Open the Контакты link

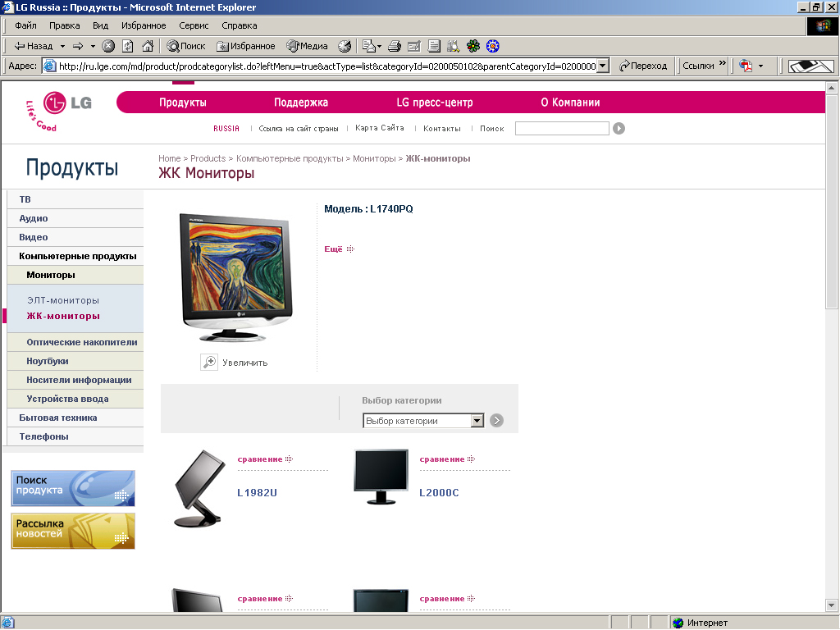[442, 129]
